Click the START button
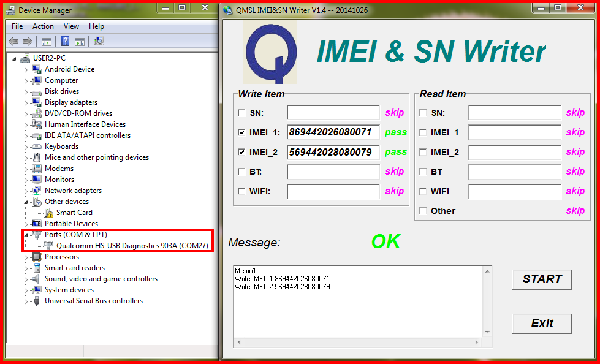The width and height of the screenshot is (600, 364). 542,279
